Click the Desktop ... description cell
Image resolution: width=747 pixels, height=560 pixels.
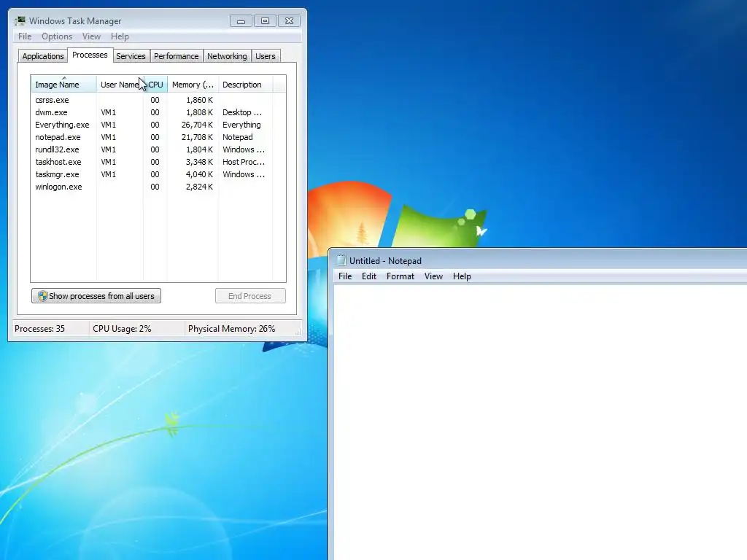tap(242, 112)
